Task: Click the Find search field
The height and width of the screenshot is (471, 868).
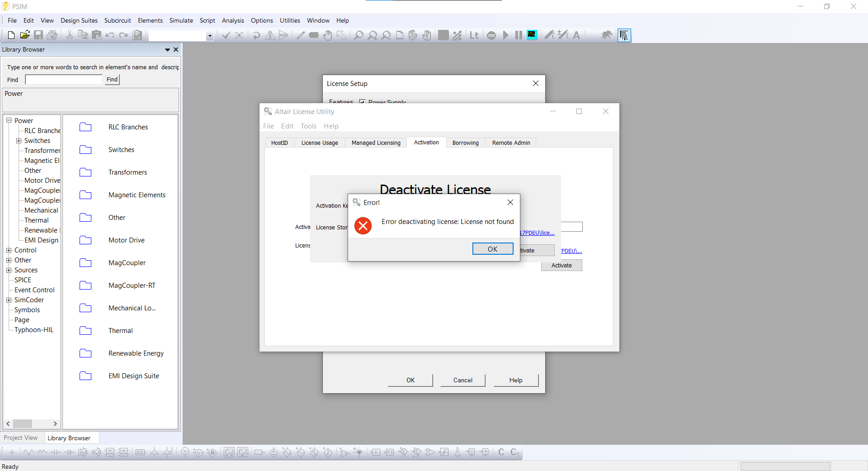Action: click(63, 79)
